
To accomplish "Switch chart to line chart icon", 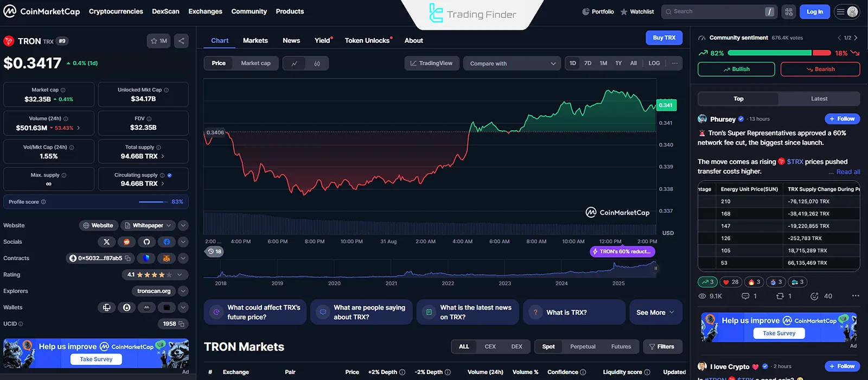I will pyautogui.click(x=294, y=64).
